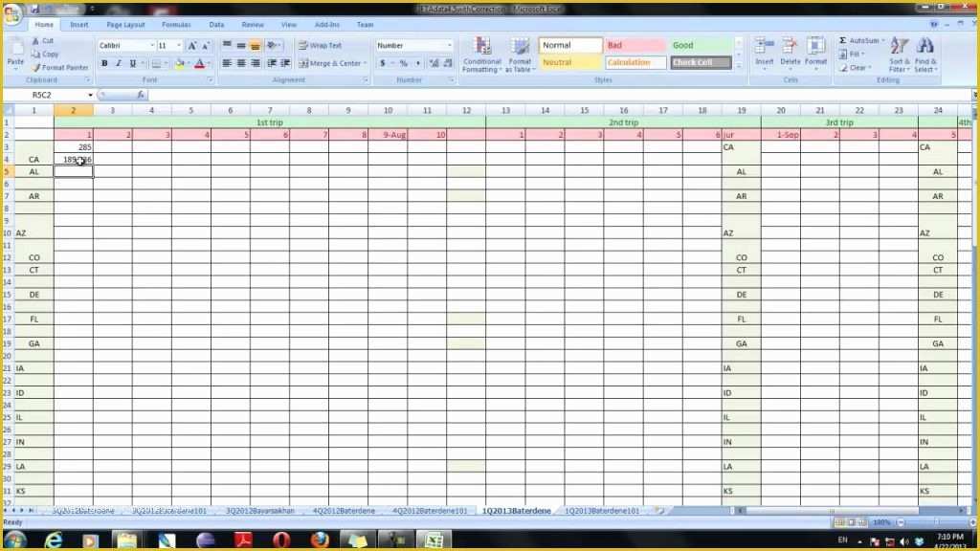The height and width of the screenshot is (551, 980).
Task: Open the Fill dropdown
Action: [x=854, y=55]
